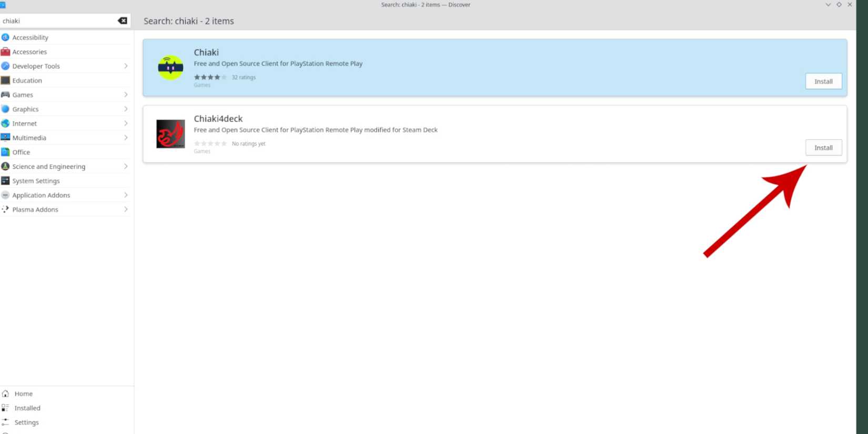This screenshot has height=434, width=868.
Task: Select the Accessibility category icon
Action: coord(5,37)
